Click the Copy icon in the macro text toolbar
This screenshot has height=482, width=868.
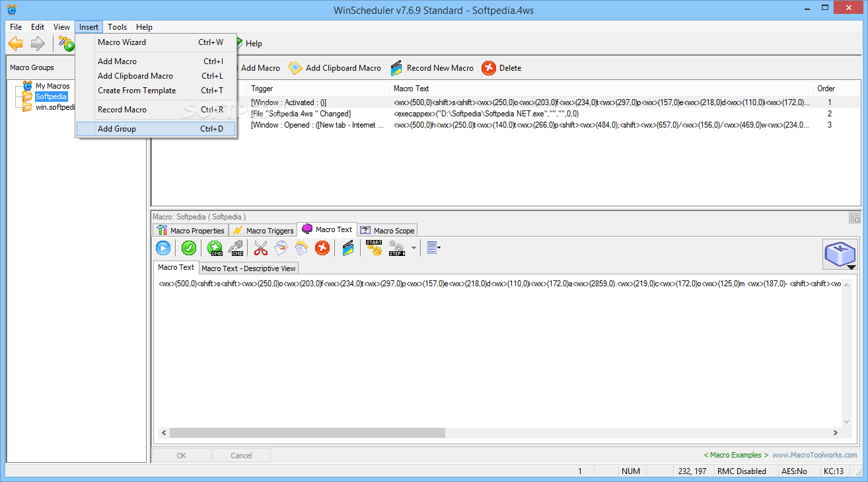[x=281, y=248]
